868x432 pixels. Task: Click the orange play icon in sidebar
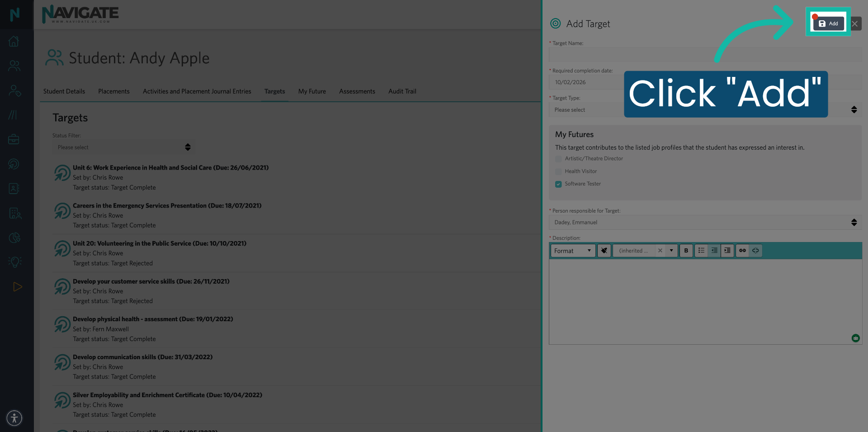17,287
